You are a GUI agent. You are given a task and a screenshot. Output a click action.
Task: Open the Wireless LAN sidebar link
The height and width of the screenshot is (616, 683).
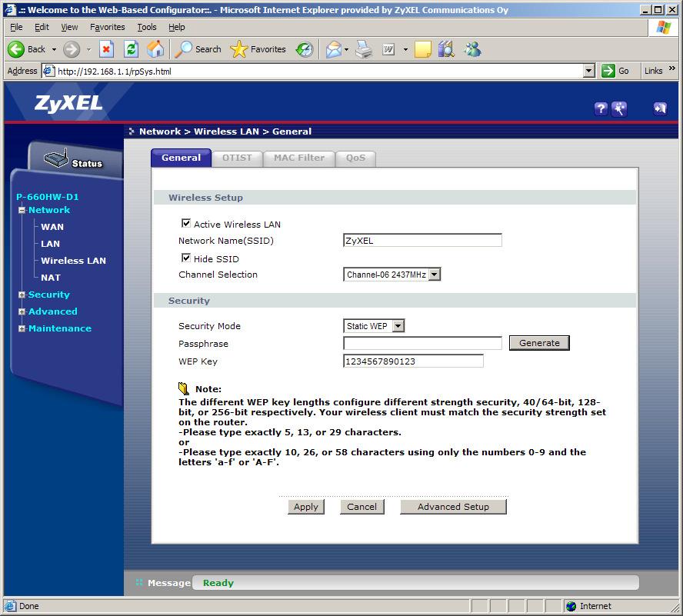[x=73, y=261]
